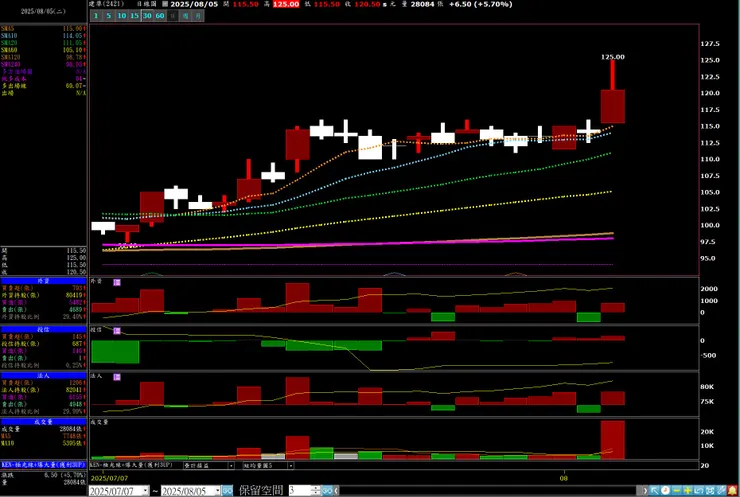Click the highlighted KEN strategy label at bottom left

click(x=43, y=465)
